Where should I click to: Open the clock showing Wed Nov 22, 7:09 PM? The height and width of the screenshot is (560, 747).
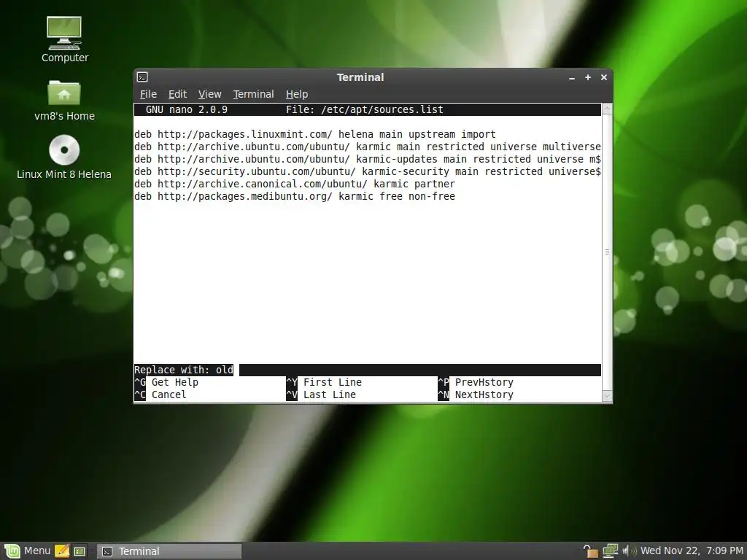click(x=692, y=551)
